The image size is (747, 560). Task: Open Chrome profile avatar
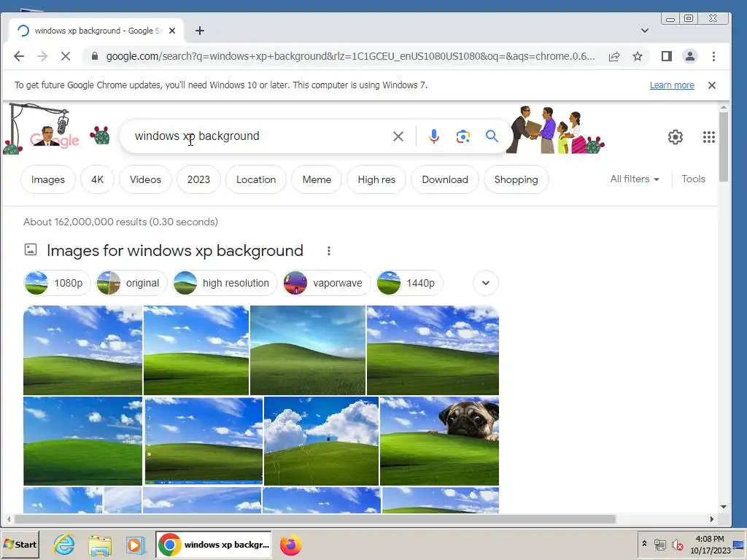coord(690,56)
